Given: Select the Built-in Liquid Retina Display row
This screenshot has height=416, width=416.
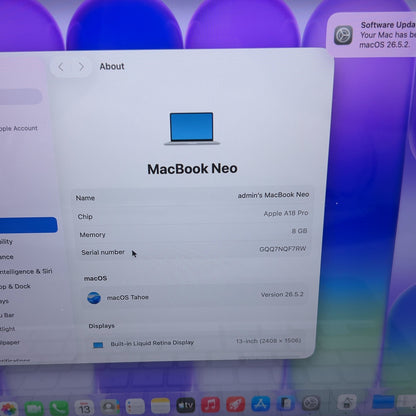Looking at the screenshot, I should pyautogui.click(x=196, y=343).
